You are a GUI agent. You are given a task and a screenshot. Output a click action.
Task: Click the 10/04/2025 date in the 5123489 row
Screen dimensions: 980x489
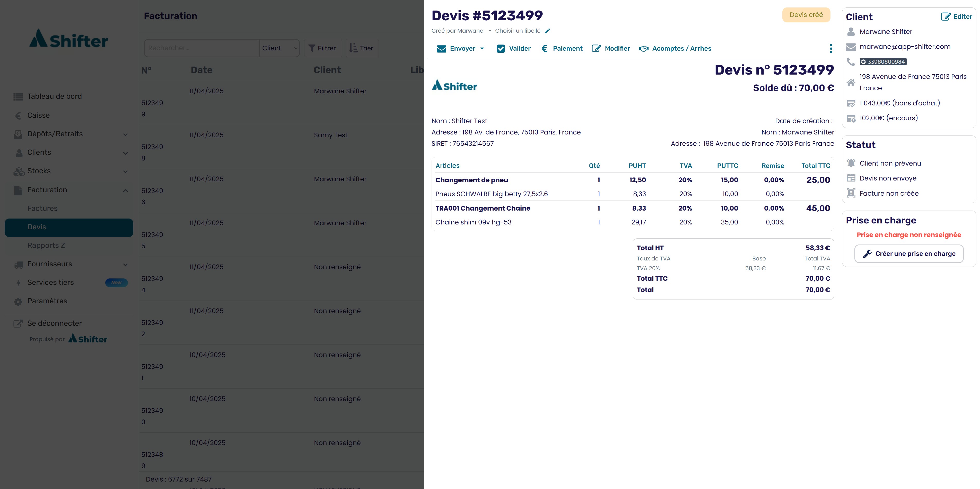click(207, 443)
